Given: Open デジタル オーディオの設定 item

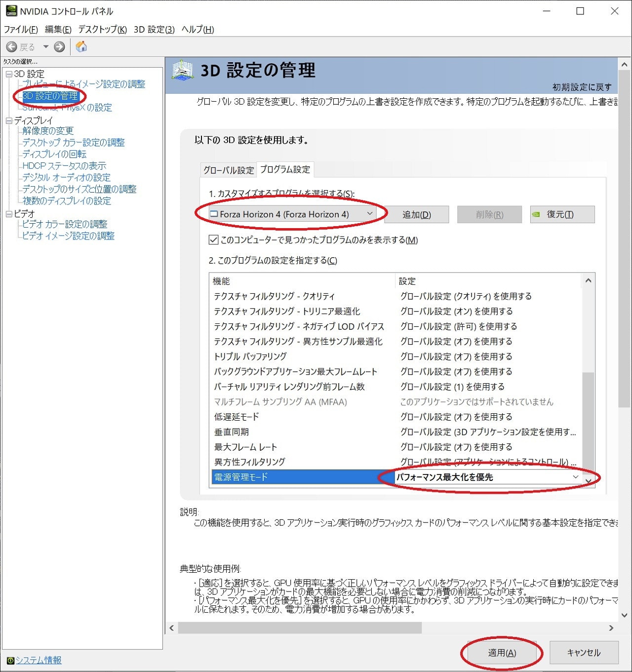Looking at the screenshot, I should (66, 178).
